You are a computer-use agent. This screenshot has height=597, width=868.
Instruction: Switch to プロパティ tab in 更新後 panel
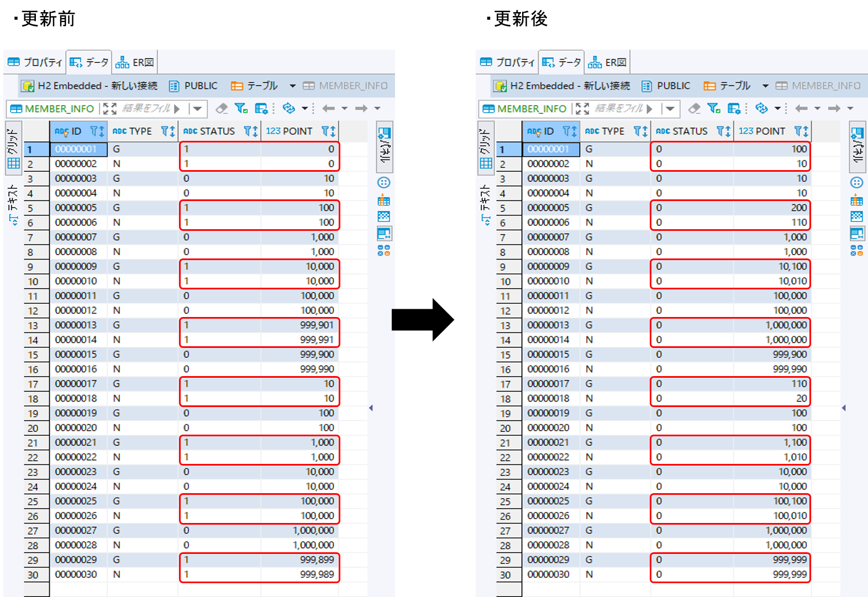coord(508,62)
